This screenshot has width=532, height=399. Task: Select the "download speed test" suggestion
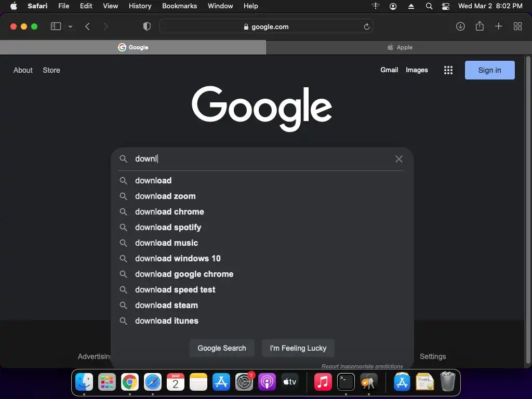pos(262,290)
